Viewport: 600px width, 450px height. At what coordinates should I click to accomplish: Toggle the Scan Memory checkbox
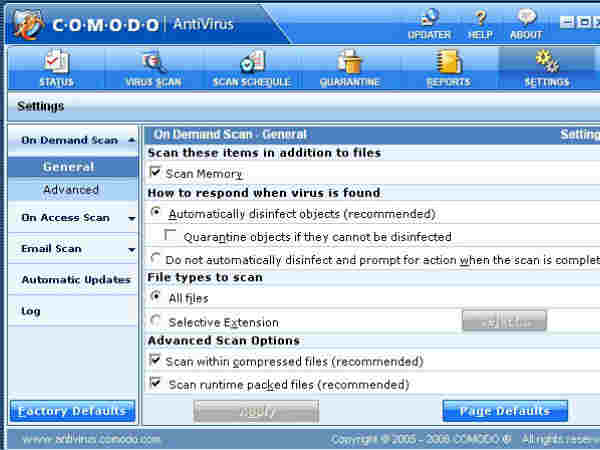coord(155,172)
